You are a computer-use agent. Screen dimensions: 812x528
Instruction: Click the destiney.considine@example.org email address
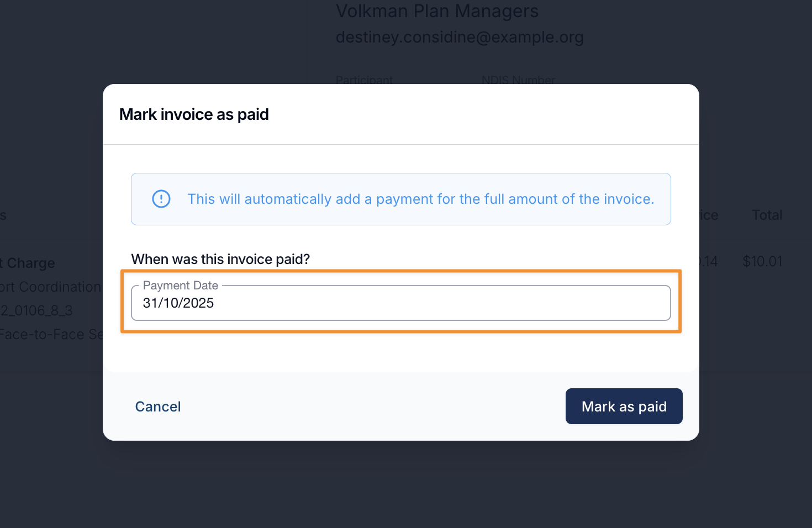pos(460,37)
